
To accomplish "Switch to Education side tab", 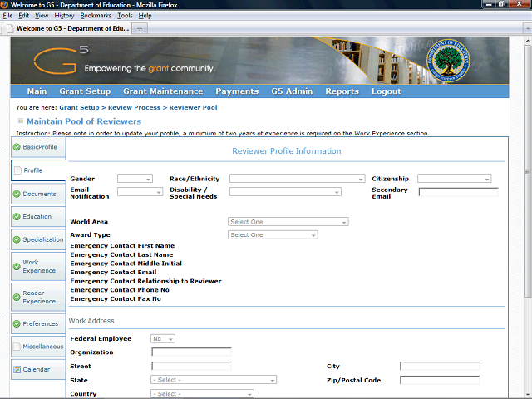I will [38, 217].
